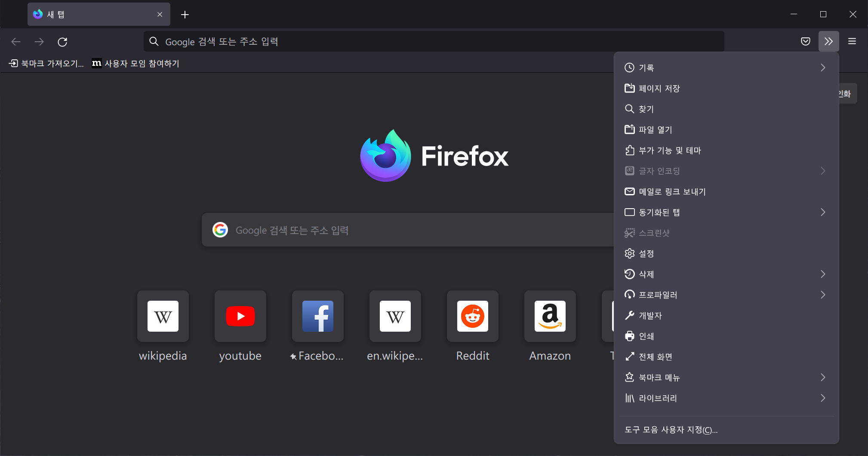Click the 프로파일러 gauge icon
Viewport: 868px width, 456px height.
(x=629, y=295)
